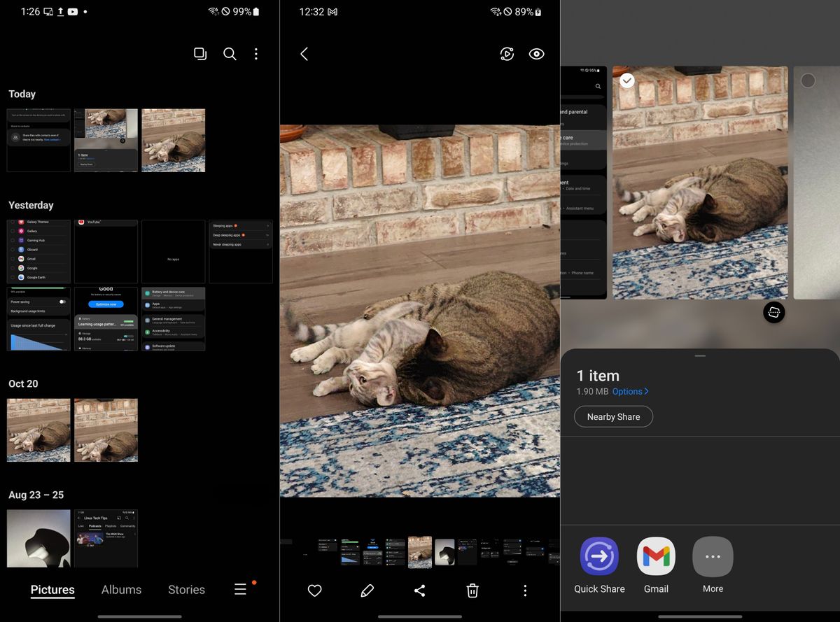Uncheck the selected photo's checkmark

(626, 80)
